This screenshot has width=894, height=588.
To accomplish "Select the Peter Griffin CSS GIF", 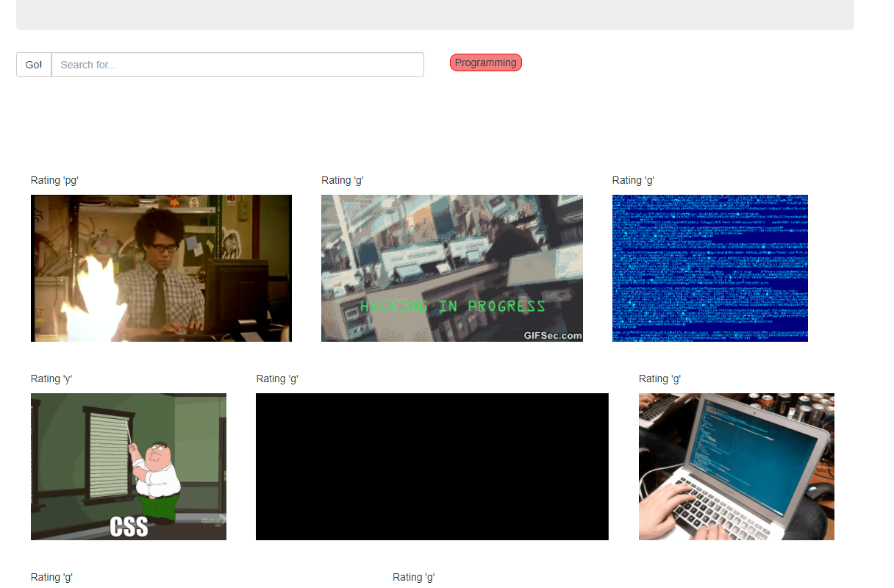I will (128, 466).
